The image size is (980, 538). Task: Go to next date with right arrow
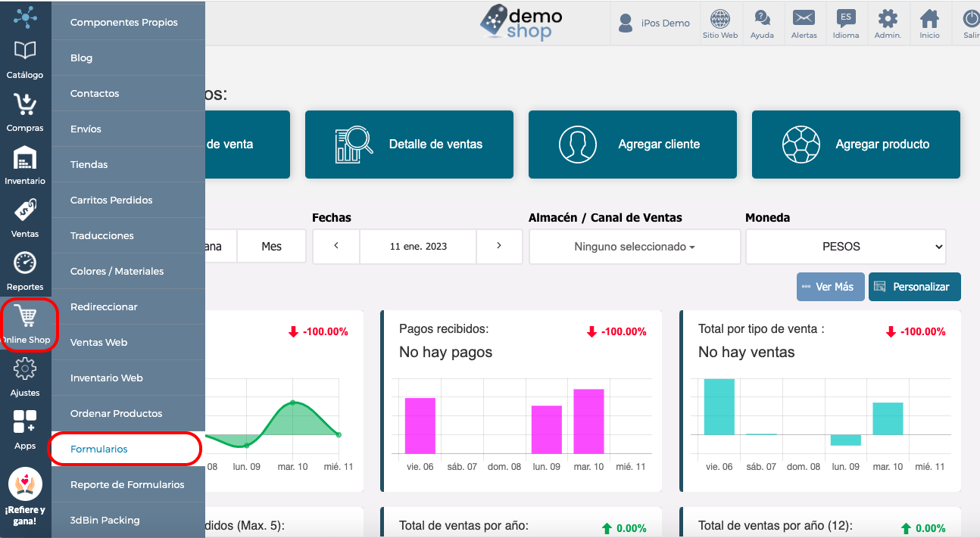click(499, 246)
